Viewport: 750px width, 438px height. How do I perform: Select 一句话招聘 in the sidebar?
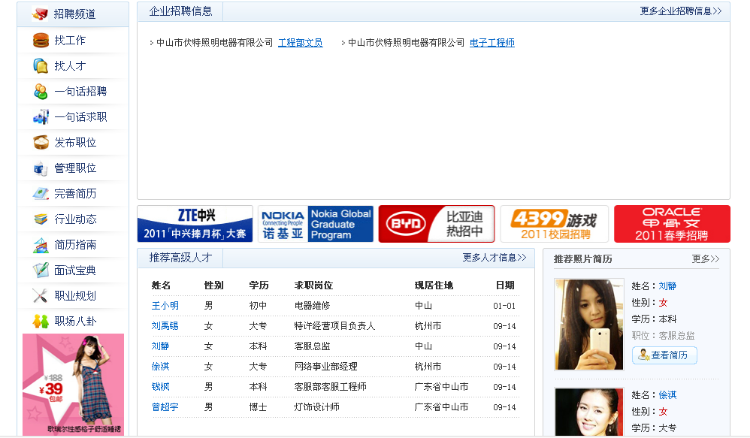[x=80, y=91]
